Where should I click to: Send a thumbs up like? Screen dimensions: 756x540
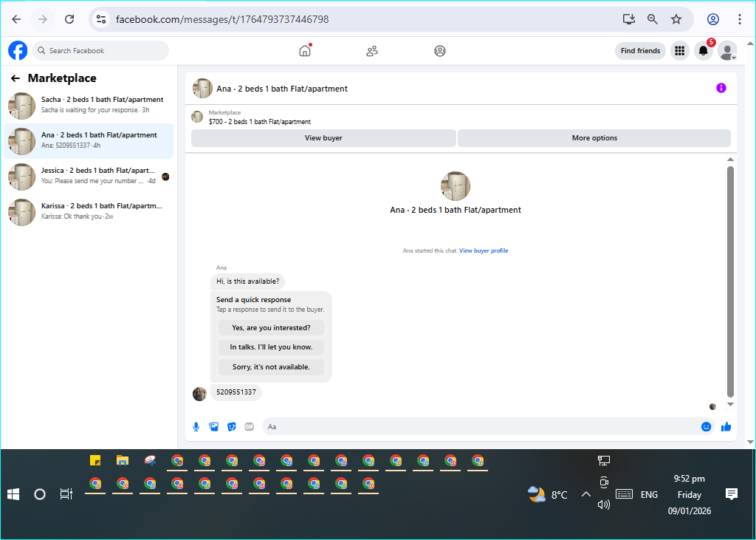pos(726,426)
